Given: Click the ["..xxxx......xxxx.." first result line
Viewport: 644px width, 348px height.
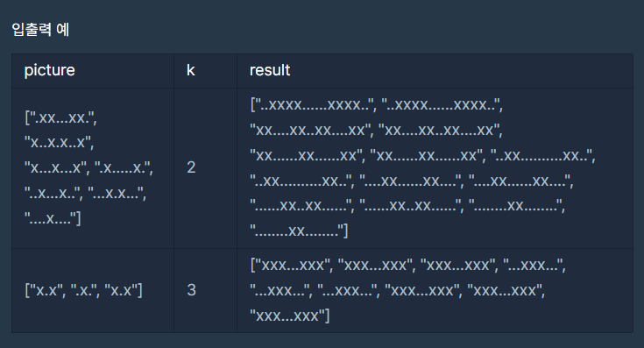Looking at the screenshot, I should point(314,104).
